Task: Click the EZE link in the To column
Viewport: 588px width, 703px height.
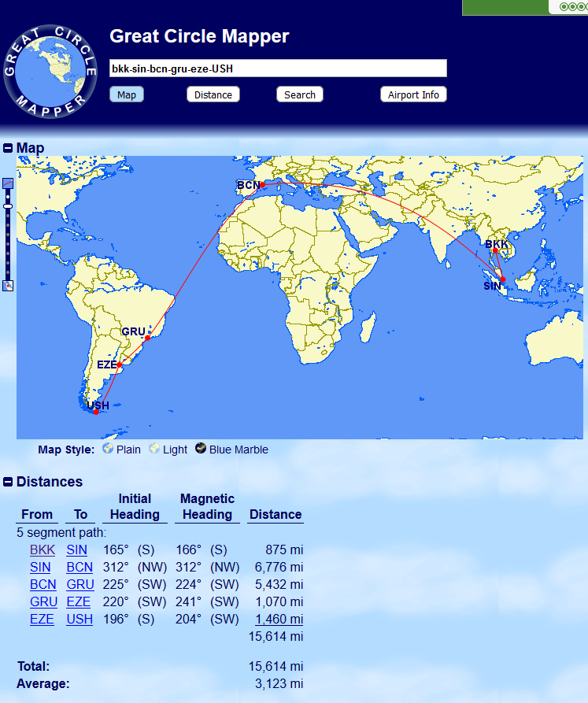Action: [x=79, y=601]
